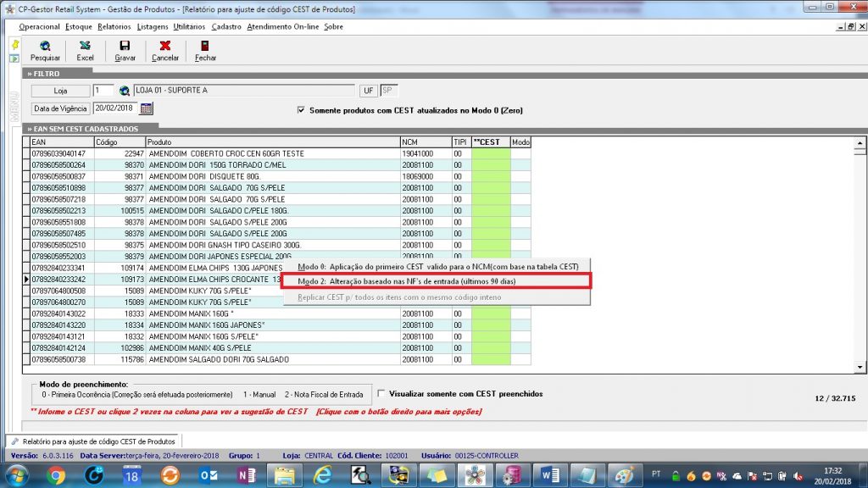The height and width of the screenshot is (488, 868).
Task: Choose Modo 2 NF's de entrada option
Action: pyautogui.click(x=436, y=281)
